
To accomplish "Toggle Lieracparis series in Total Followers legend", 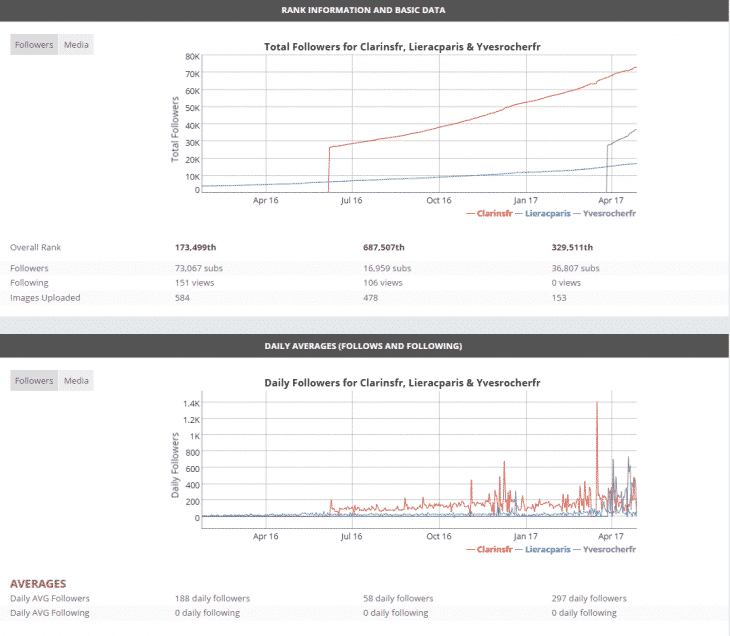I will 548,213.
